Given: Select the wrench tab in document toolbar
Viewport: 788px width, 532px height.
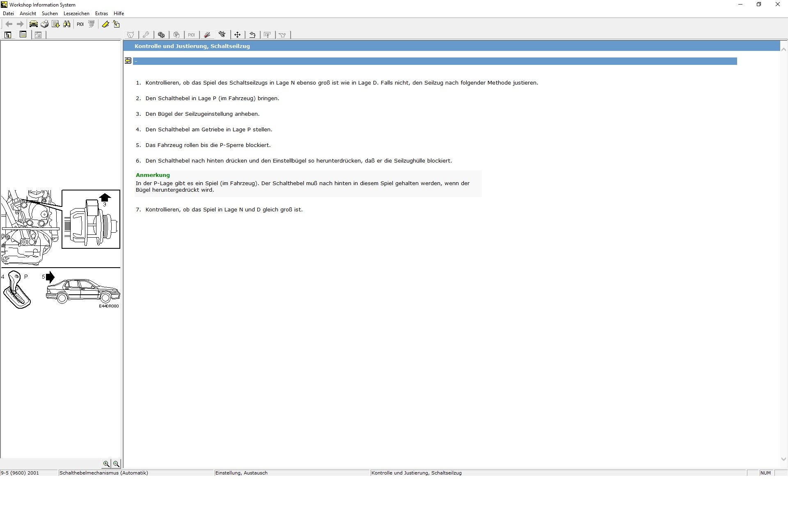Looking at the screenshot, I should pos(146,35).
